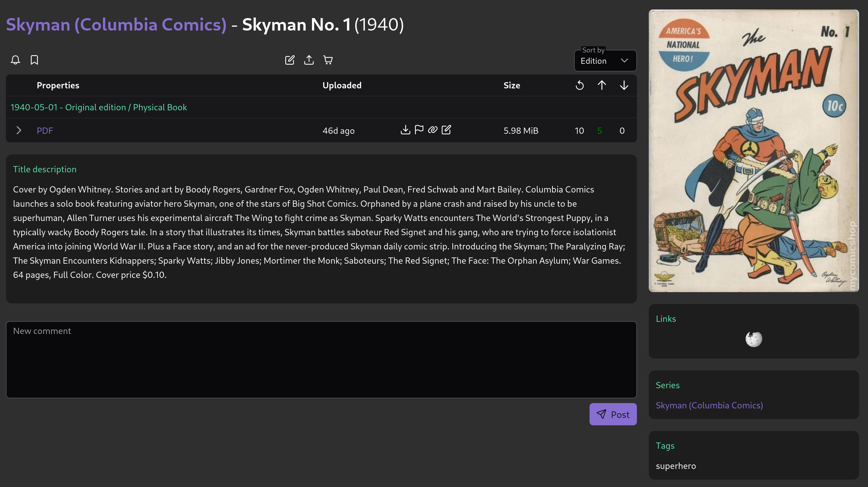Click the snatches history column icon
868x487 pixels.
579,85
